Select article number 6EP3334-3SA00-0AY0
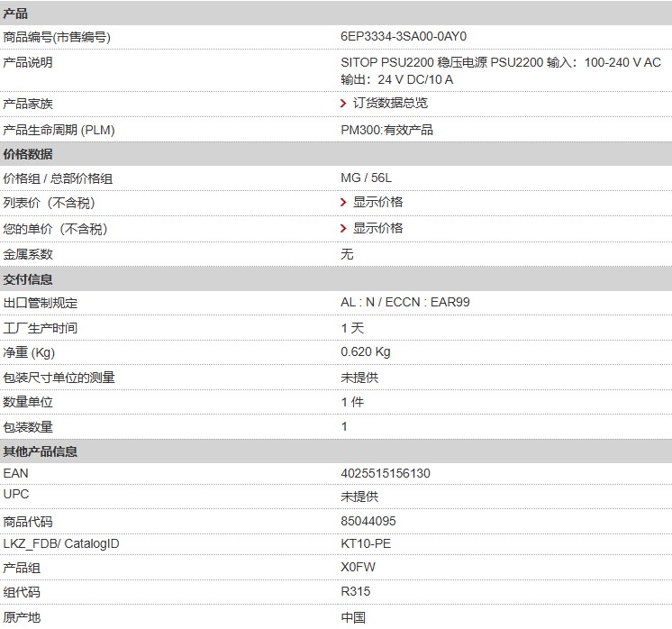 coord(404,37)
